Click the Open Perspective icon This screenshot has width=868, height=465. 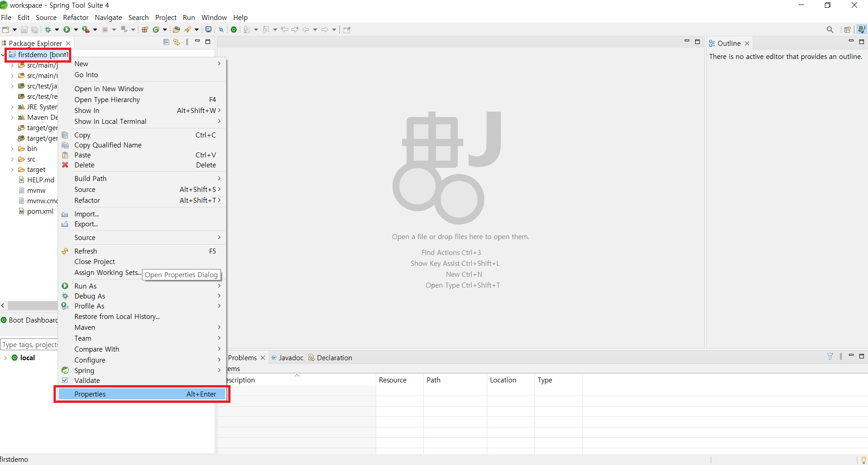[x=847, y=30]
